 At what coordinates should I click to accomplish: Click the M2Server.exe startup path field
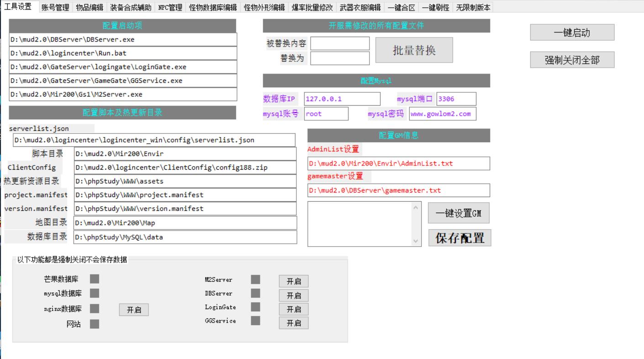point(123,94)
